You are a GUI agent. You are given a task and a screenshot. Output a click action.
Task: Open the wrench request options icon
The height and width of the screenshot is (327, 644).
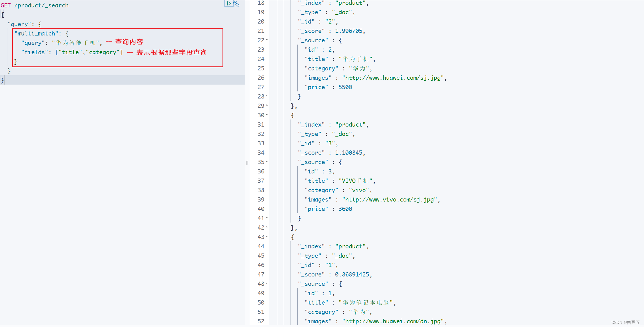[236, 4]
